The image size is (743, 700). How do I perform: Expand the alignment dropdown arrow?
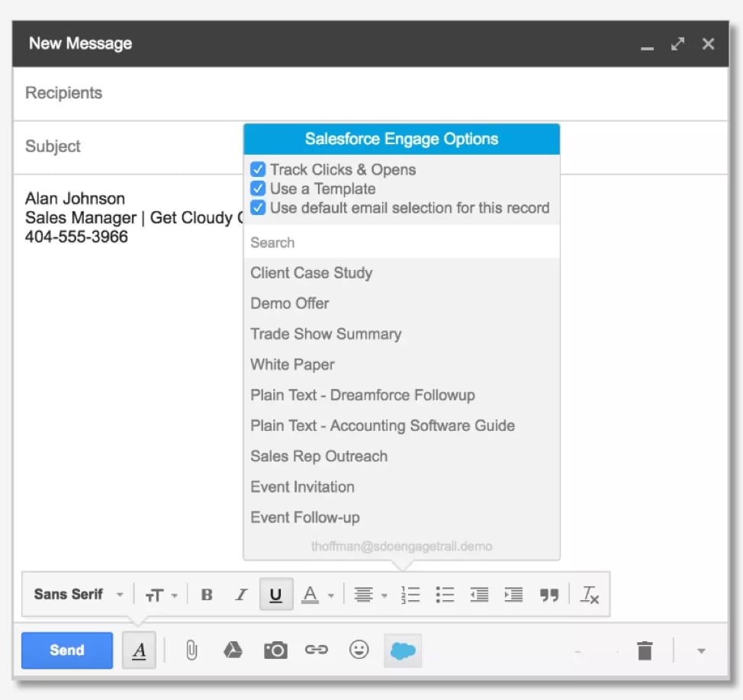(384, 596)
